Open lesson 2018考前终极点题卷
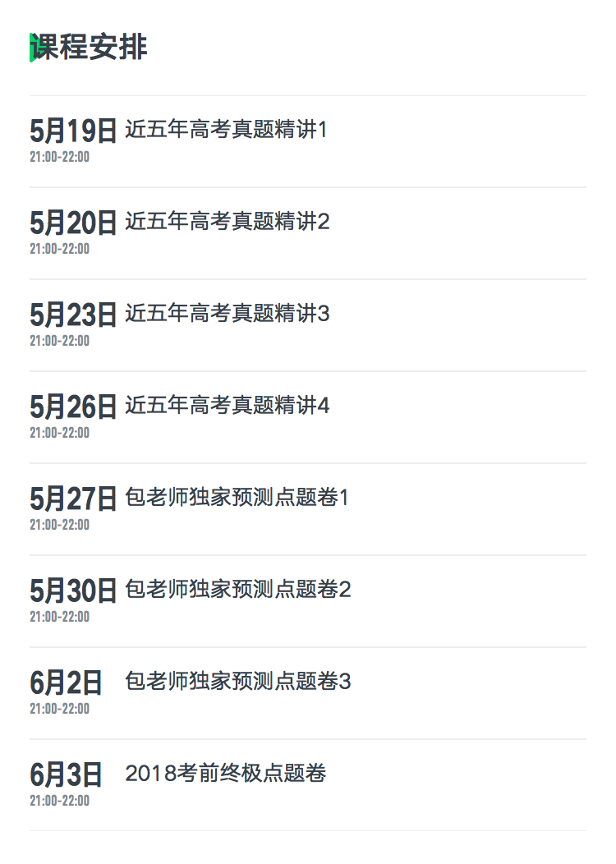The height and width of the screenshot is (864, 616). [x=226, y=774]
